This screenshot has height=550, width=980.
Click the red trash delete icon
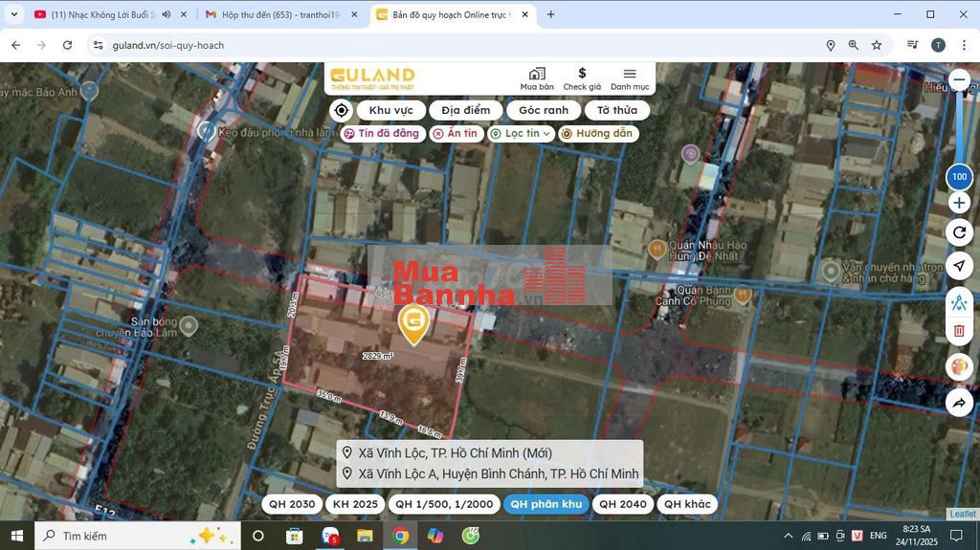click(x=959, y=331)
